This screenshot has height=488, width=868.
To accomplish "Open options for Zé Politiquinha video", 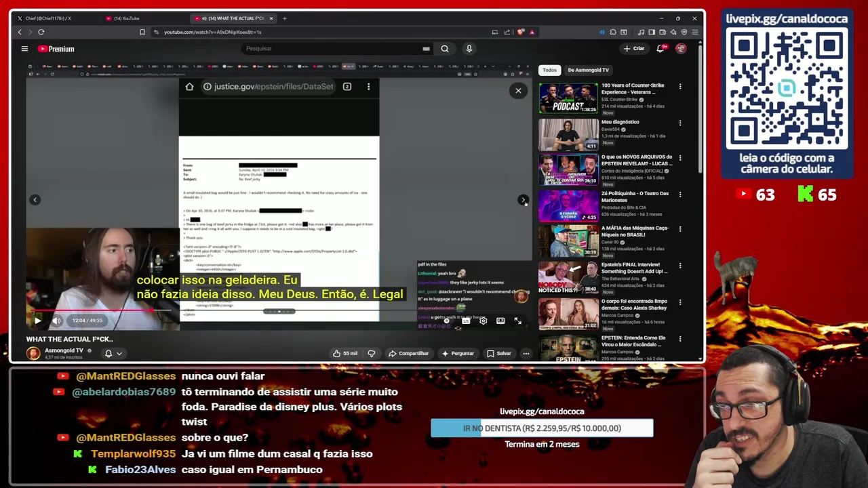I will [680, 194].
